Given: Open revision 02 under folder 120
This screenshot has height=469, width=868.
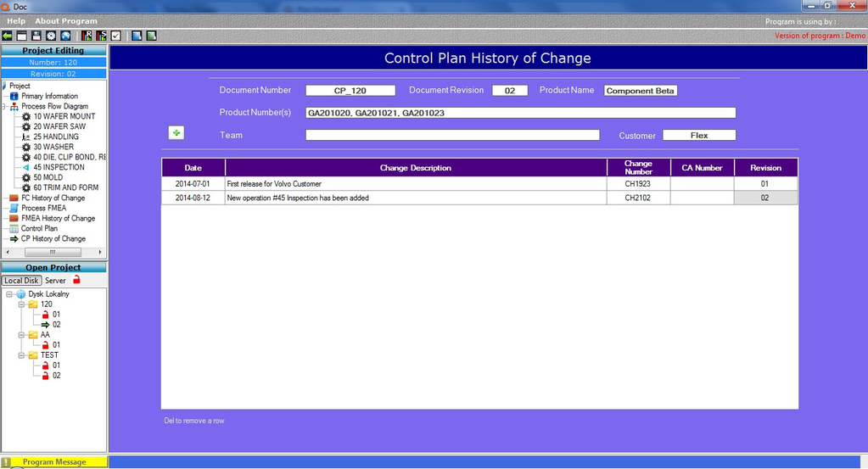Looking at the screenshot, I should click(x=57, y=325).
